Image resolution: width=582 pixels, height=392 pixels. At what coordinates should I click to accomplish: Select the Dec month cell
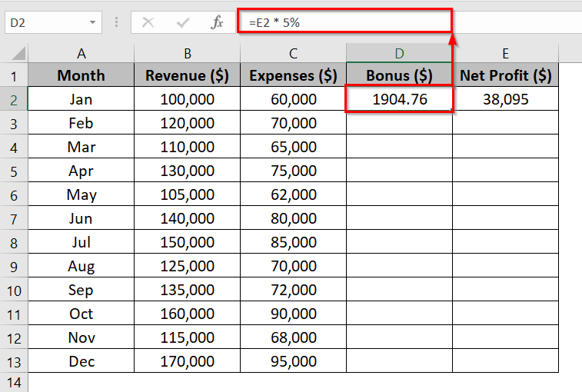point(81,360)
